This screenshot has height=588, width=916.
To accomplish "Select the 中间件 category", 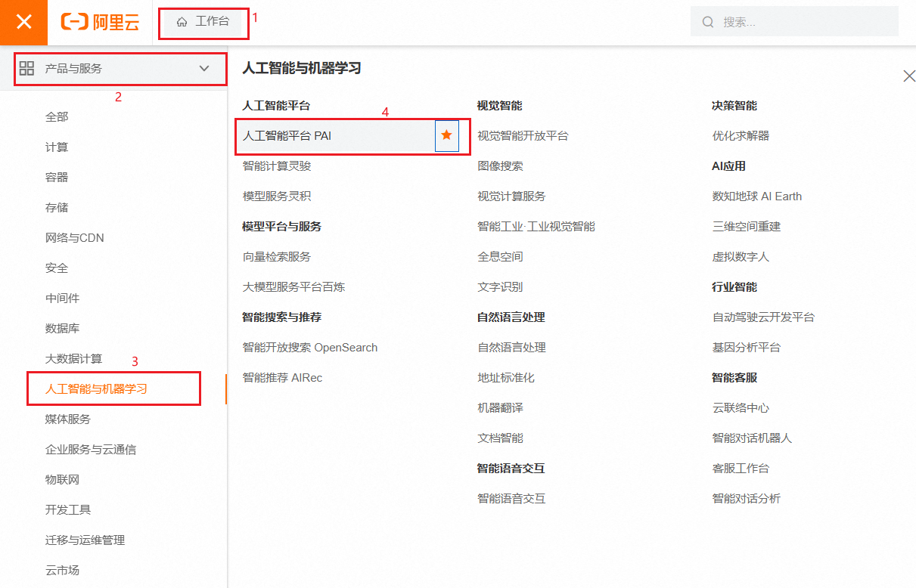I will (x=62, y=299).
